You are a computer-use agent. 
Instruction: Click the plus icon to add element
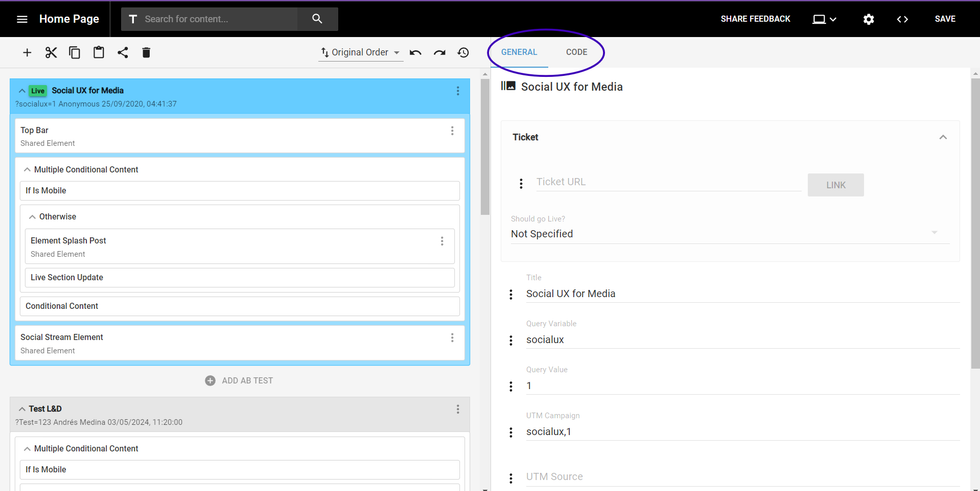27,53
